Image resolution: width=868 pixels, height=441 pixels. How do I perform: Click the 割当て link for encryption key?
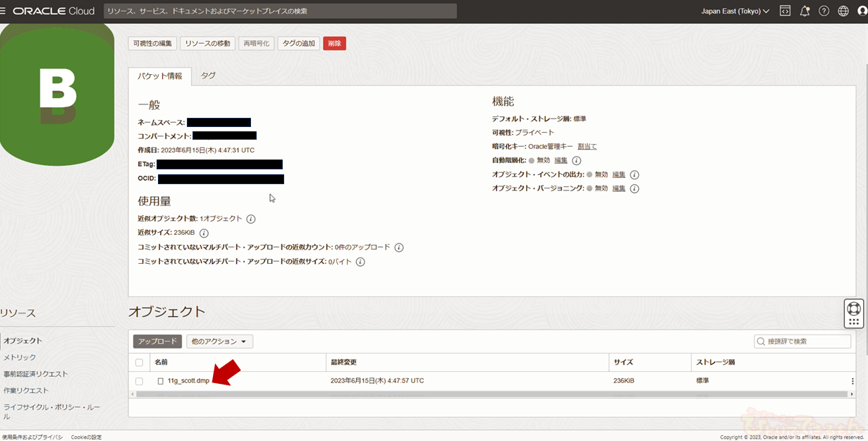(587, 147)
